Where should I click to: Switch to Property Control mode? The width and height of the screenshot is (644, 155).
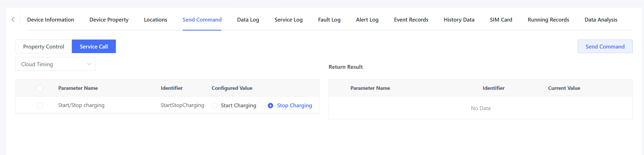click(43, 46)
